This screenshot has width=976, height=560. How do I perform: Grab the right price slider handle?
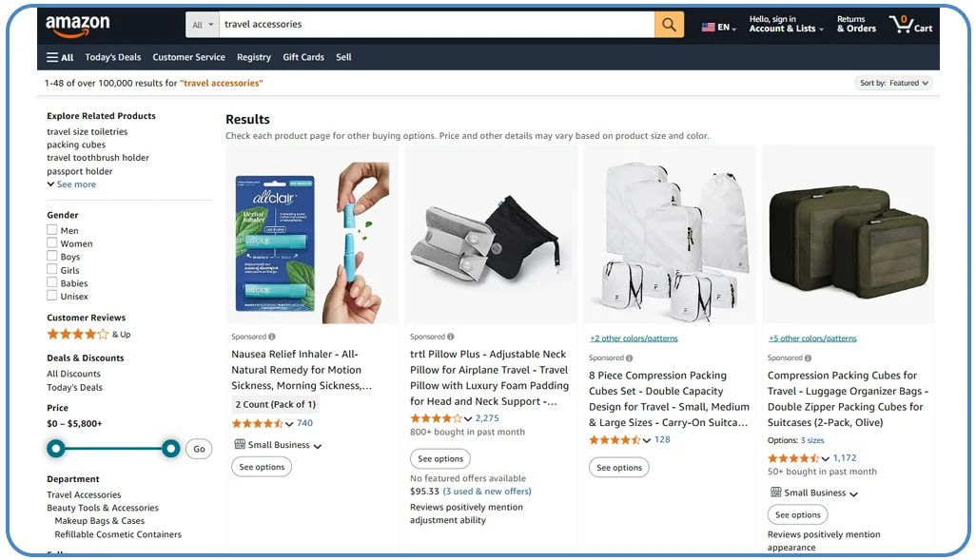[x=170, y=449]
